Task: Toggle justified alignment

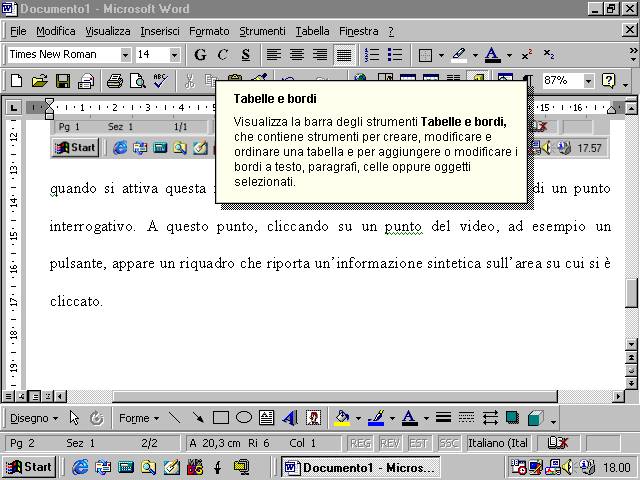Action: (344, 55)
